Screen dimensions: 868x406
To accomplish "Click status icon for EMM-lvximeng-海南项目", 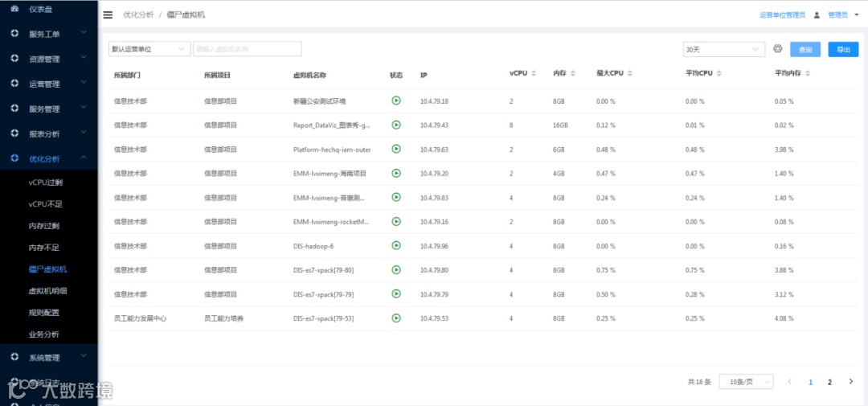I will pos(395,173).
